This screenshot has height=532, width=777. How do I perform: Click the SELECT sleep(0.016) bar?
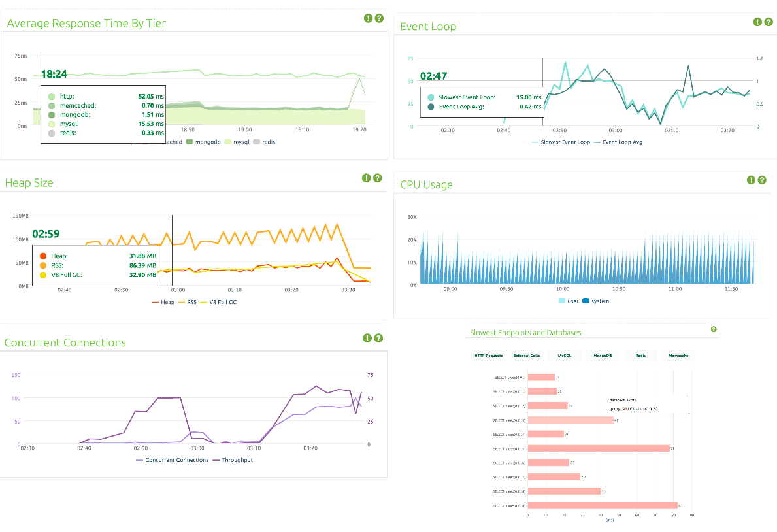(548, 463)
